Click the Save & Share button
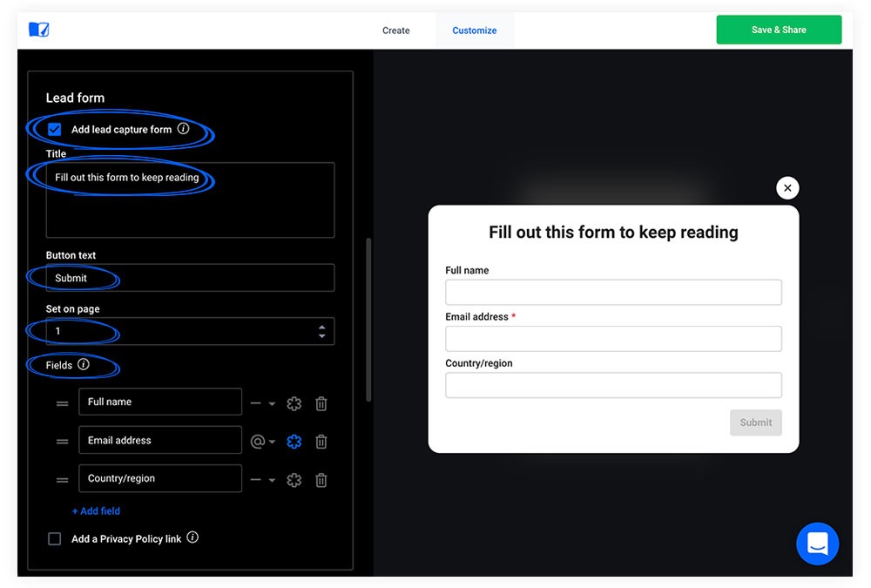Screen dimensions: 871x588 coord(779,30)
